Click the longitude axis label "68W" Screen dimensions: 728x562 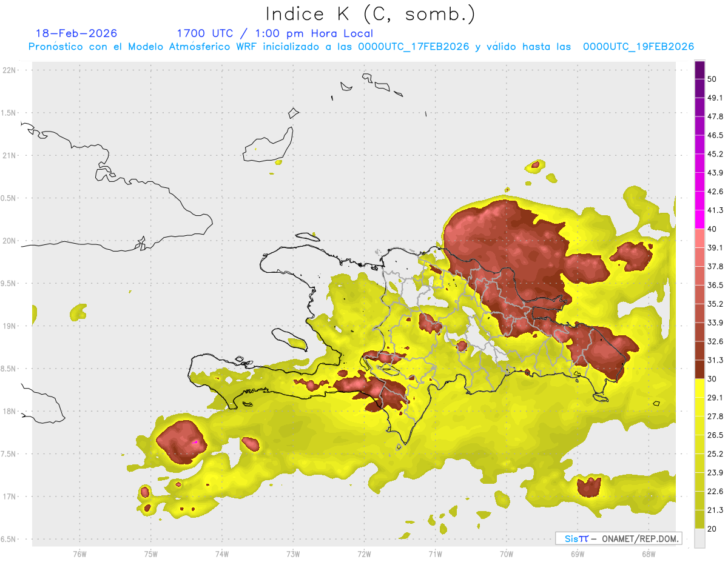coord(648,554)
